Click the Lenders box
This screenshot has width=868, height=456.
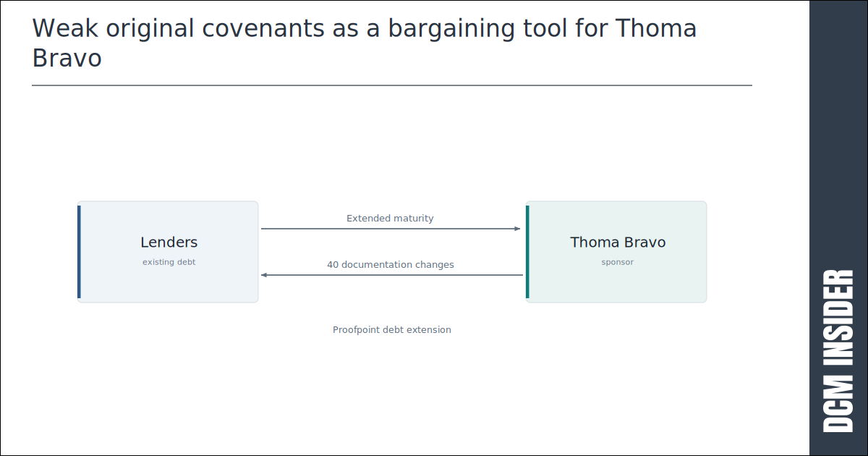[x=168, y=252]
